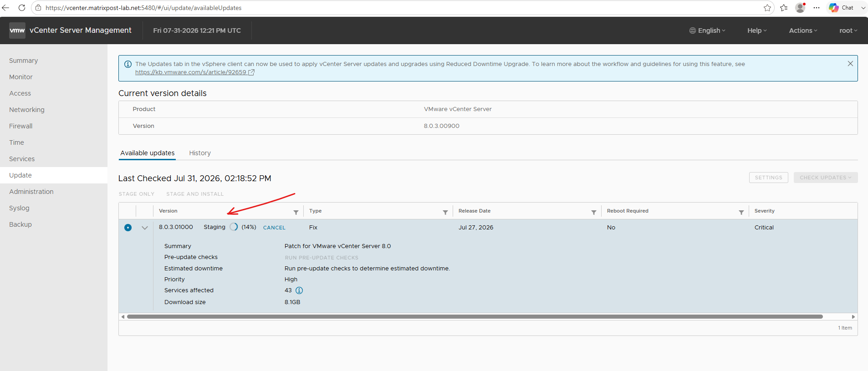Image resolution: width=868 pixels, height=371 pixels.
Task: Open the browser favorites list icon
Action: pyautogui.click(x=784, y=8)
